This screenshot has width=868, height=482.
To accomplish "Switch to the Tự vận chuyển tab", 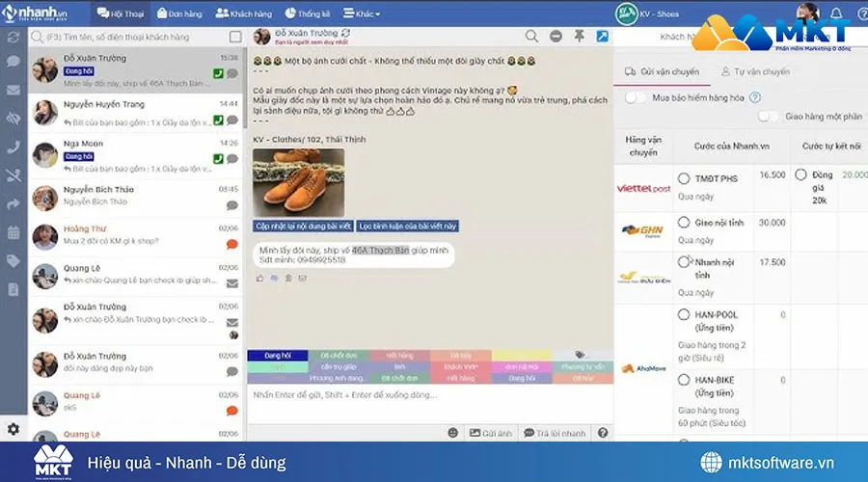I will (755, 72).
